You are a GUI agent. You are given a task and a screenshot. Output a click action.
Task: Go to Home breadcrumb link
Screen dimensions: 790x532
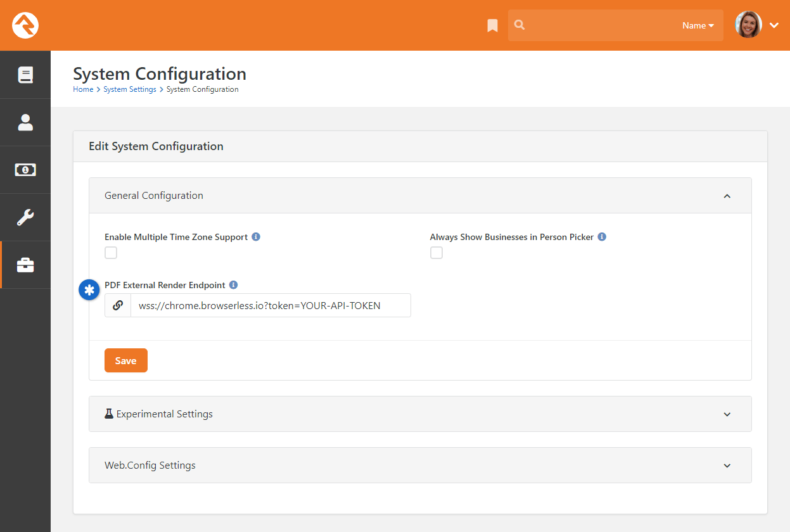83,89
